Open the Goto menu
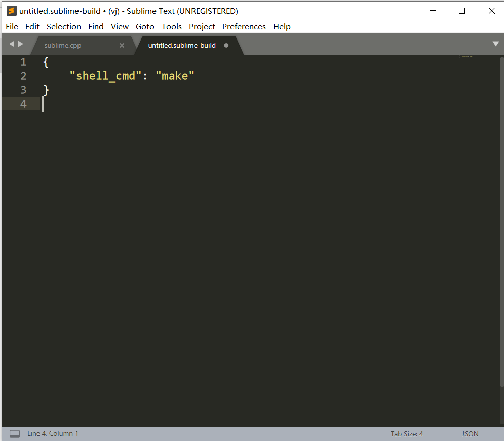The image size is (504, 441). point(145,27)
